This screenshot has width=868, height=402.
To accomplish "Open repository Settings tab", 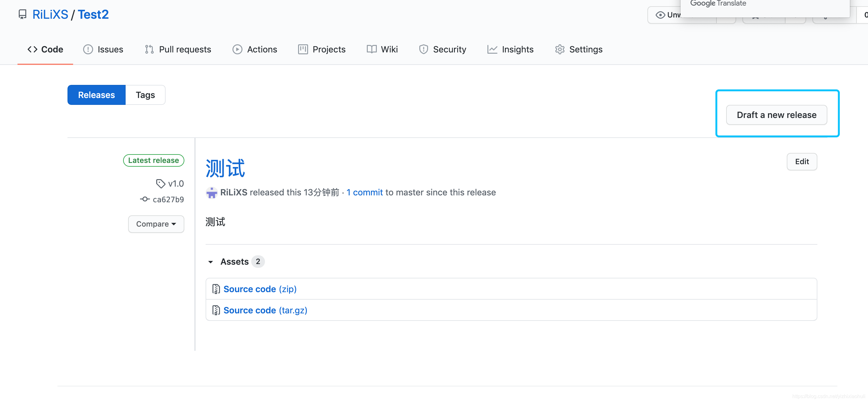I will coord(579,50).
